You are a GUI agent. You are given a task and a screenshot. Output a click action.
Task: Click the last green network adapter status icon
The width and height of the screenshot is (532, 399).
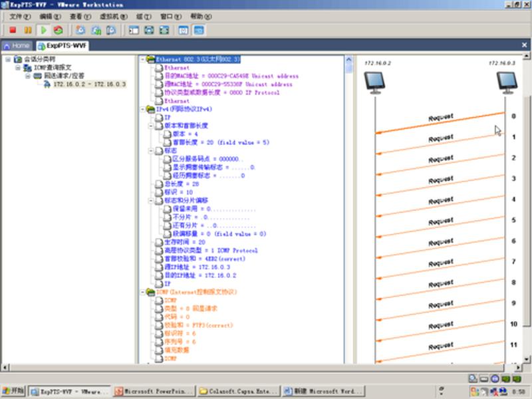click(x=517, y=378)
